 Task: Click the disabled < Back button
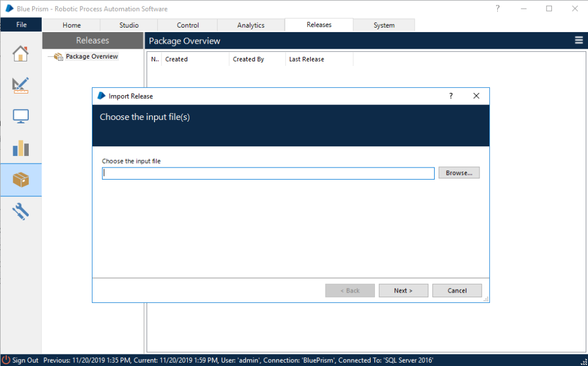[350, 290]
